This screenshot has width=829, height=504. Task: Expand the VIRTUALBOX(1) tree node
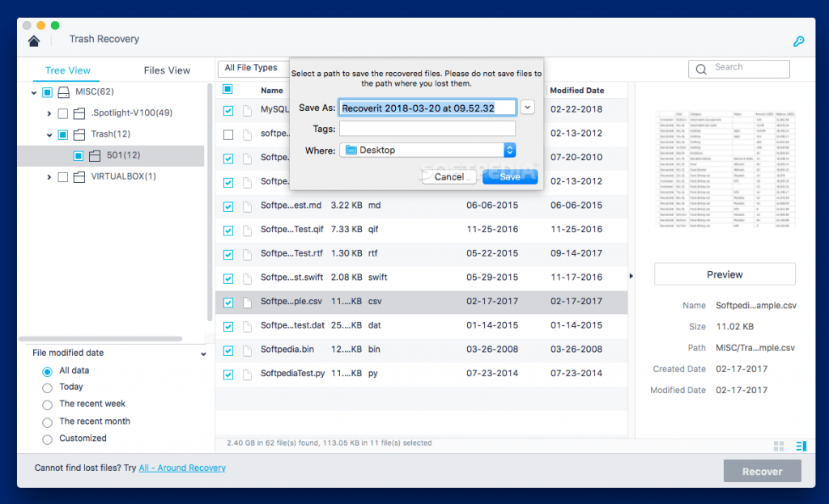tap(49, 177)
